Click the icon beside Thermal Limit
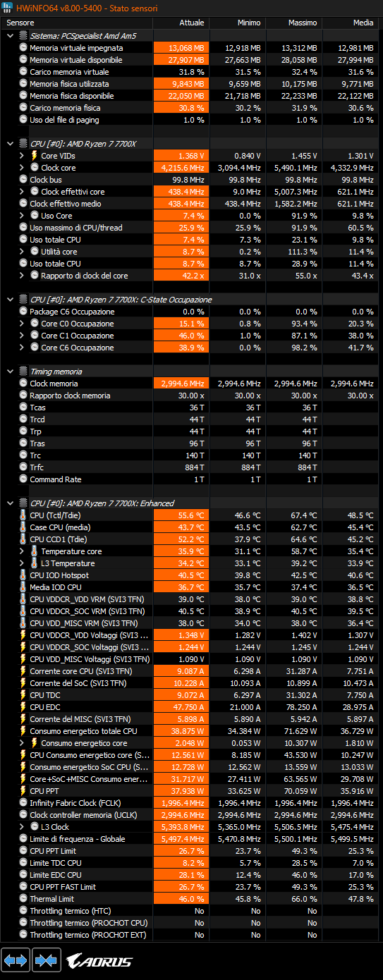The image size is (383, 980). pos(23,899)
